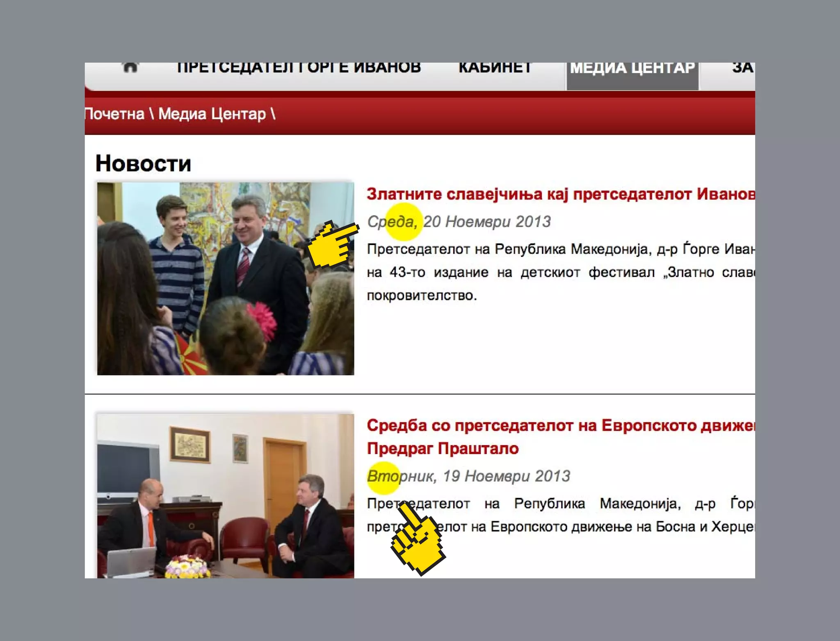Open thumbnail of the office meeting photo
The width and height of the screenshot is (840, 641).
click(x=225, y=496)
